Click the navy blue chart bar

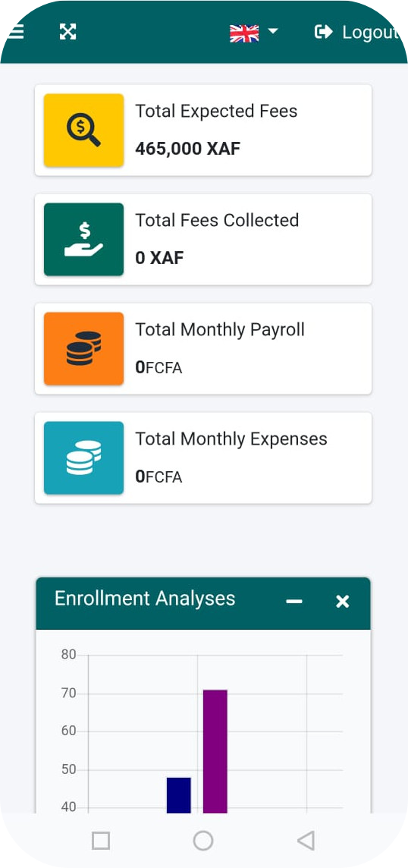[179, 795]
